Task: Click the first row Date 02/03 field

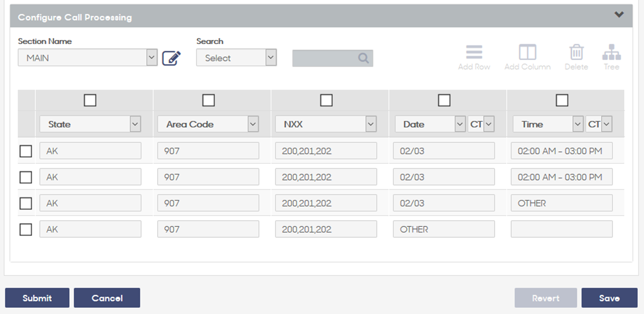Action: [444, 151]
